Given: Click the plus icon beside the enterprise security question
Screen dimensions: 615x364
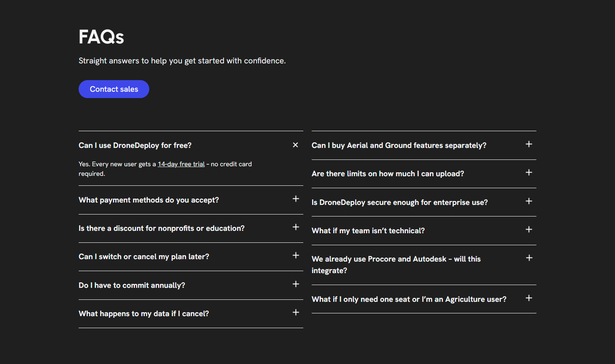Looking at the screenshot, I should pos(529,201).
